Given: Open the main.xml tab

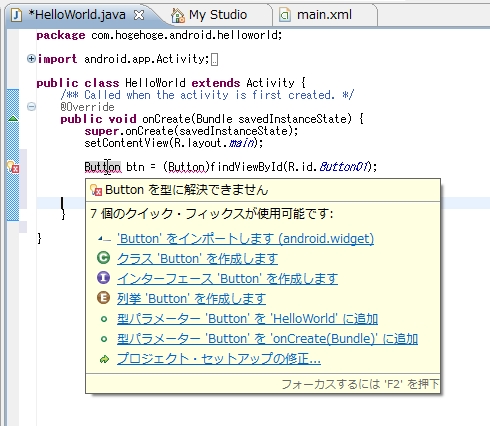Looking at the screenshot, I should 324,15.
